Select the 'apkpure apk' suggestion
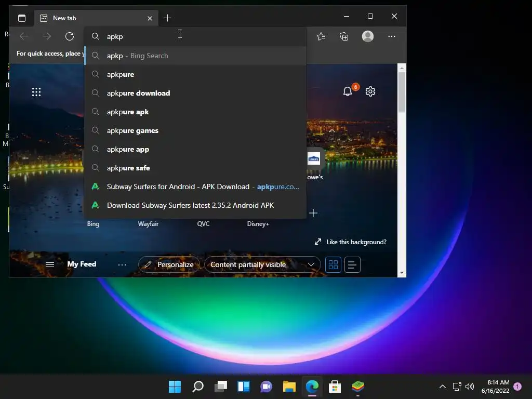 195,112
